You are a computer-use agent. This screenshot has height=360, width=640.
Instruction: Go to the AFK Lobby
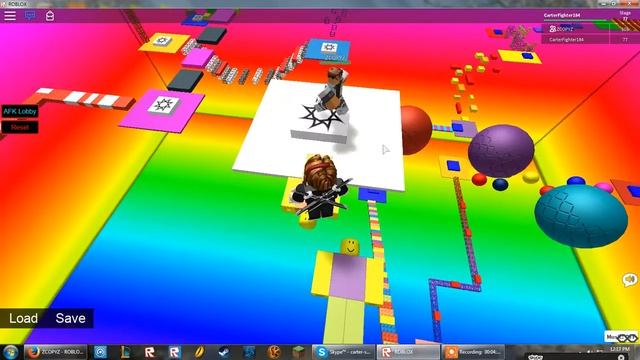pyautogui.click(x=20, y=111)
